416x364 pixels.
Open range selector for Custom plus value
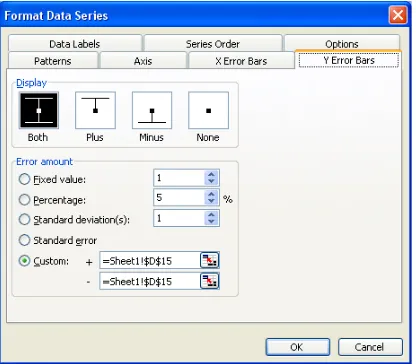point(209,260)
